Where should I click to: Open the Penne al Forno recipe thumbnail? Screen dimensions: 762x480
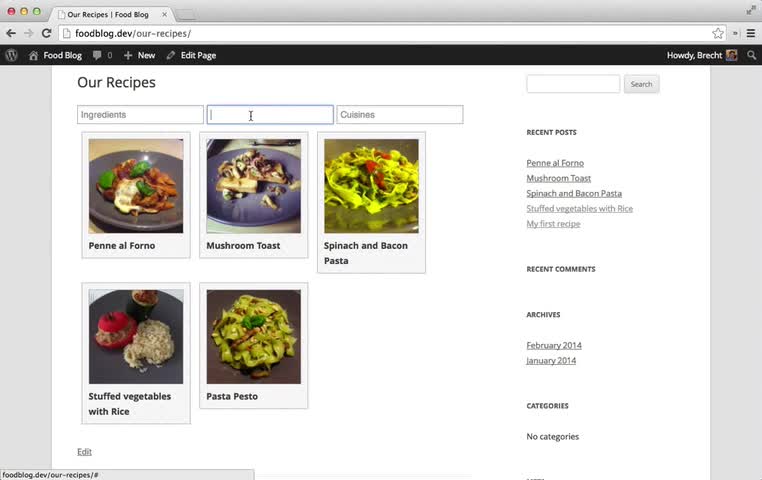(x=136, y=186)
